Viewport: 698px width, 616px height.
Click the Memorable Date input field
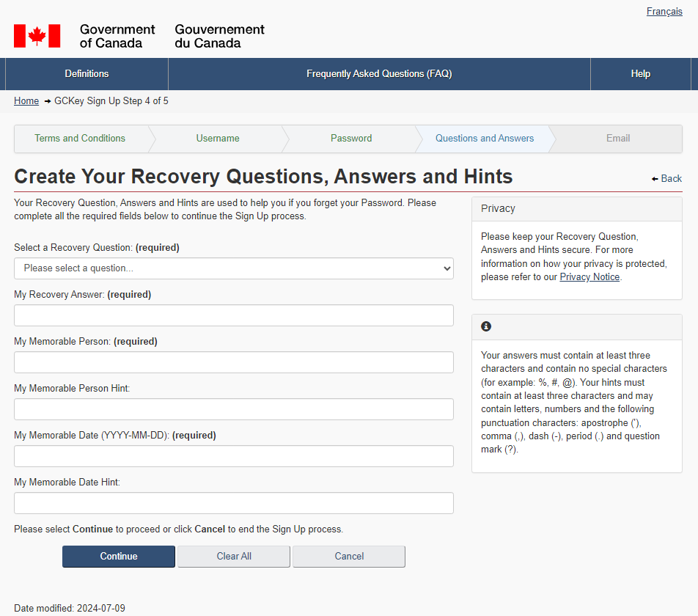233,456
